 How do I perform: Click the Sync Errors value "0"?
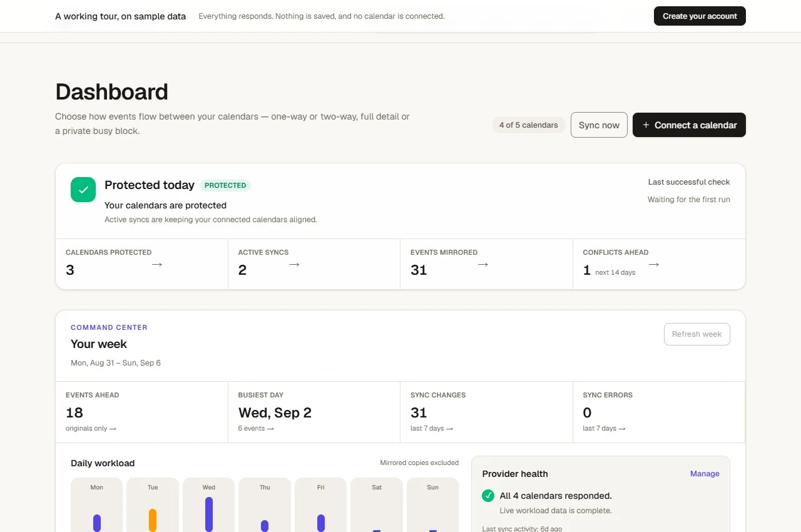pos(587,412)
